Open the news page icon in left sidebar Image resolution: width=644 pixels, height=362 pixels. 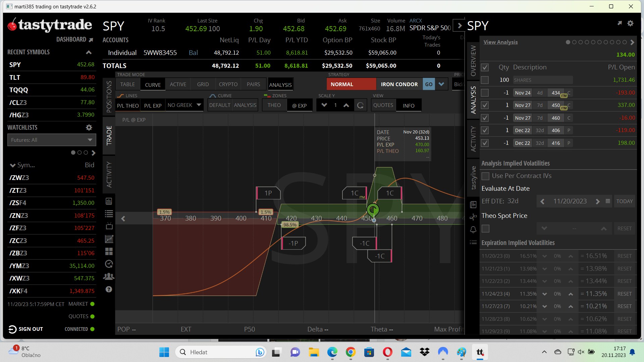[x=109, y=201]
